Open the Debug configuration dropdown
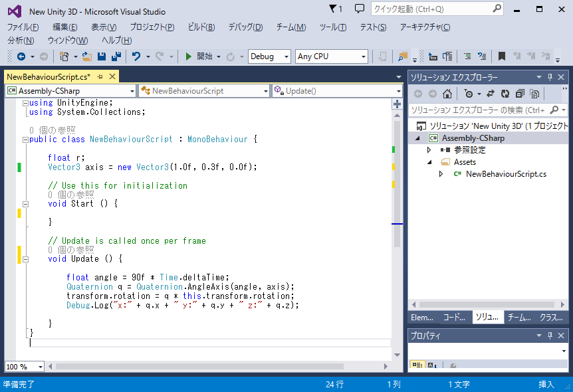Screen dimensions: 573x392 [x=269, y=56]
